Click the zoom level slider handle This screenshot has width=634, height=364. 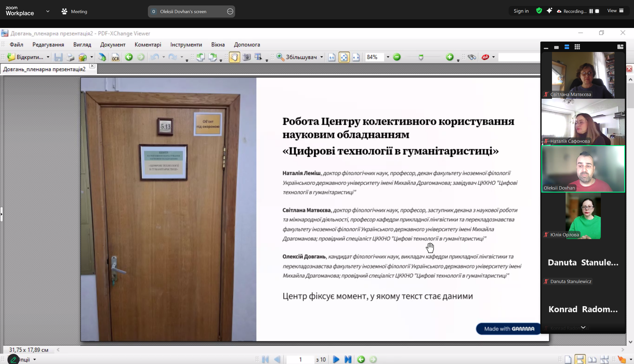click(x=421, y=58)
